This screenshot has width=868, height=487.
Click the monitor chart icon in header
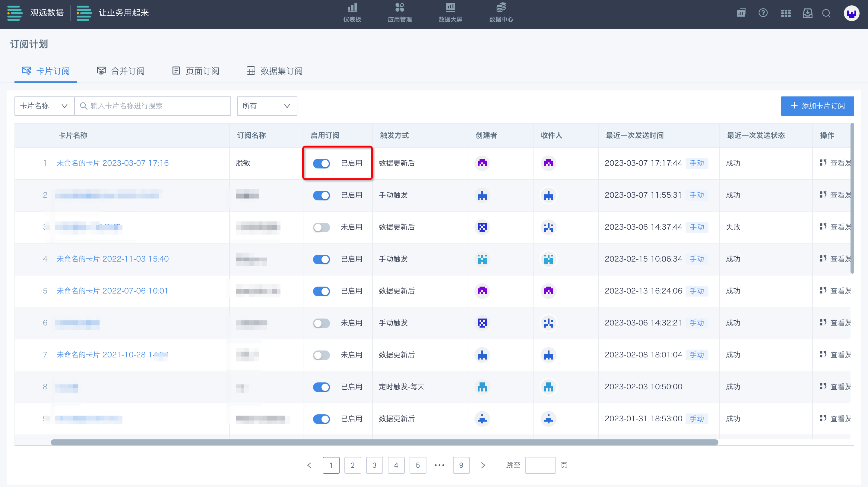pos(741,13)
